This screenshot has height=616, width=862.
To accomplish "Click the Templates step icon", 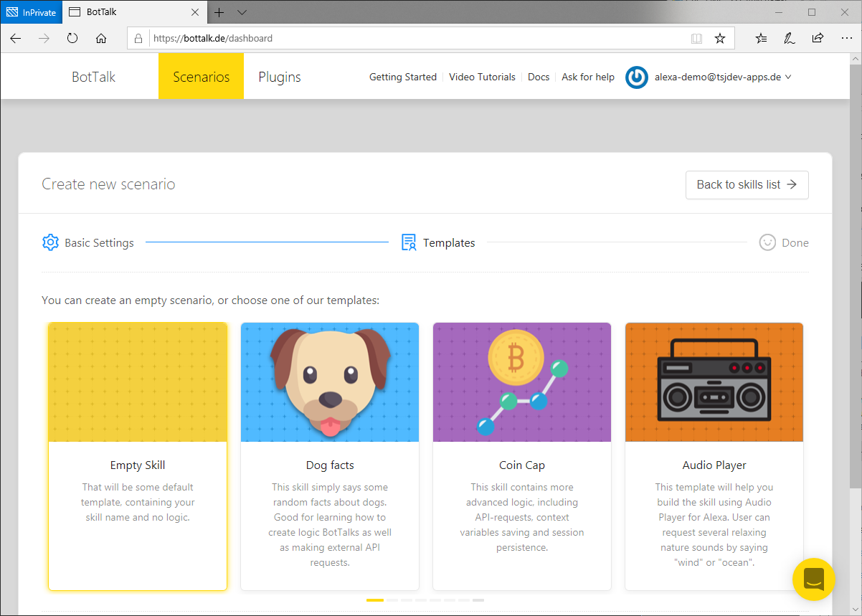I will click(x=409, y=242).
